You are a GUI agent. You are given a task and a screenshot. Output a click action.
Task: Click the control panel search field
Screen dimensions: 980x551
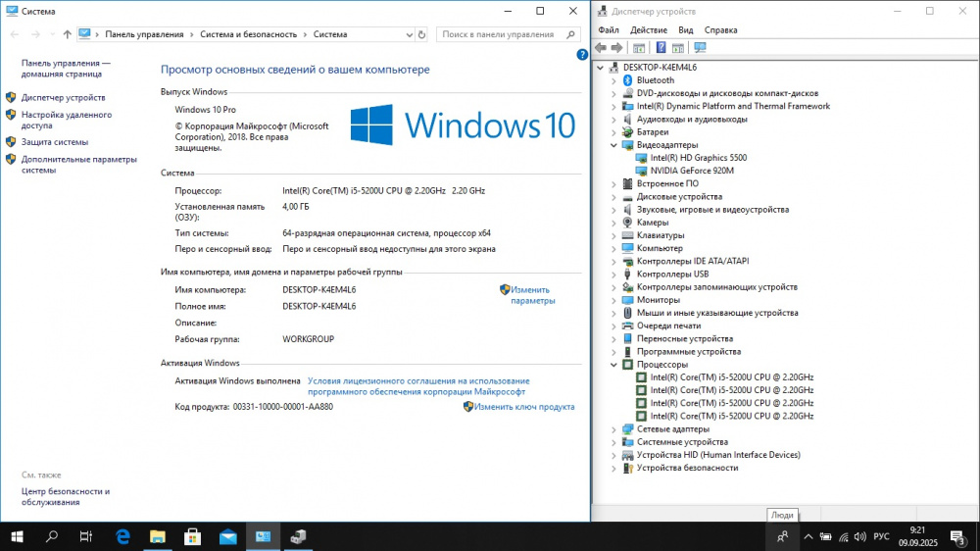[x=500, y=34]
